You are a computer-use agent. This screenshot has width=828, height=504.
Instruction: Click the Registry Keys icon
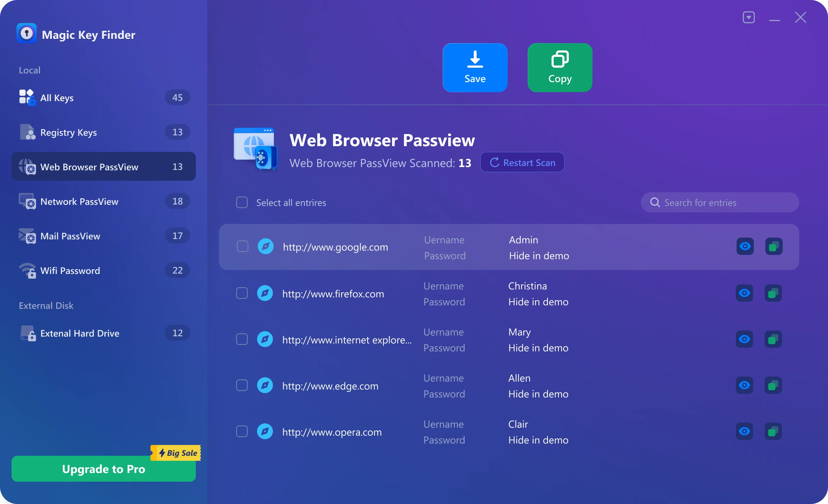[x=28, y=132]
